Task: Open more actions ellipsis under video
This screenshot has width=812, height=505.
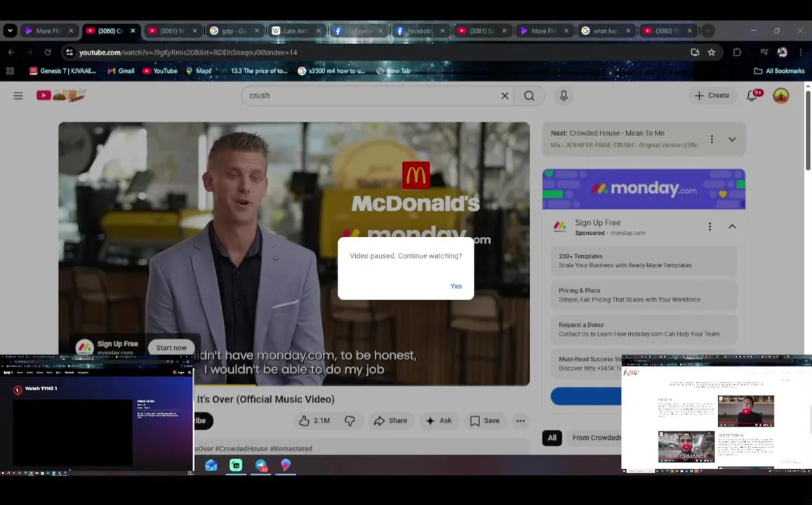Action: tap(521, 421)
